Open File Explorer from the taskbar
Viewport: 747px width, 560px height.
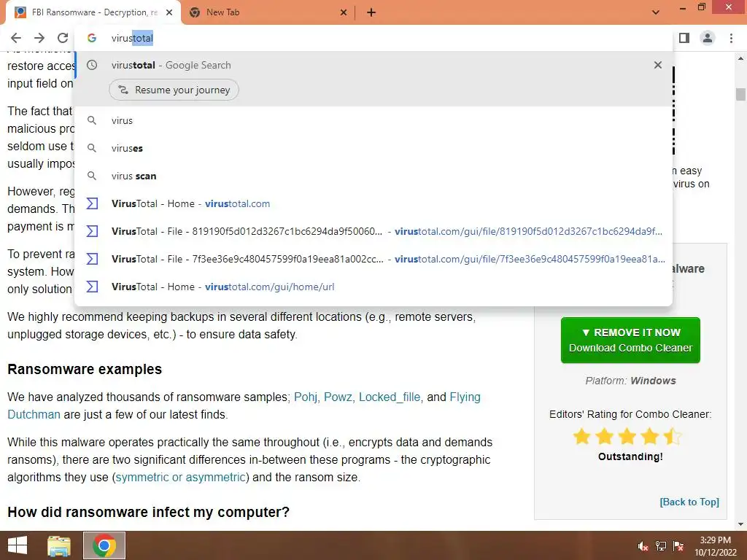(59, 545)
